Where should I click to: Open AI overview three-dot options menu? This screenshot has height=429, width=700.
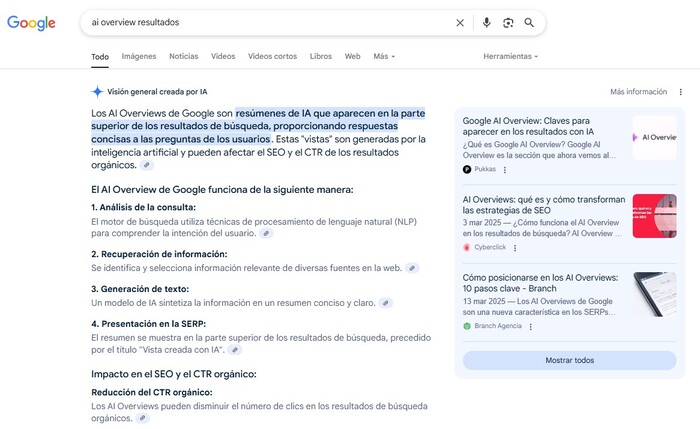click(680, 92)
